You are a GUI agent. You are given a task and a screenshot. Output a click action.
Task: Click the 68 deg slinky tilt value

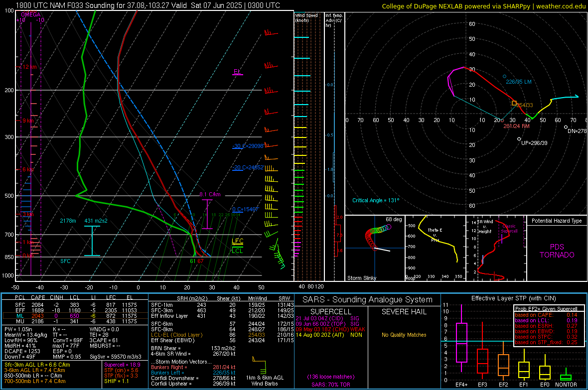(394, 219)
